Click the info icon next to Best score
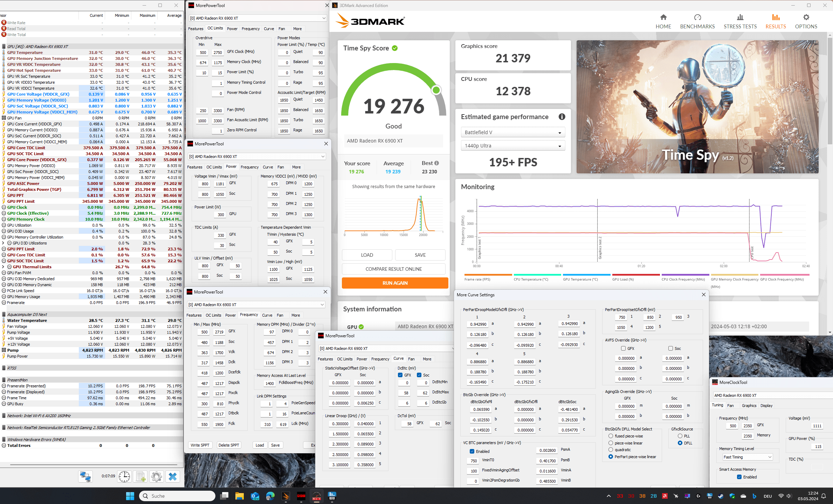833x504 pixels. tap(436, 163)
